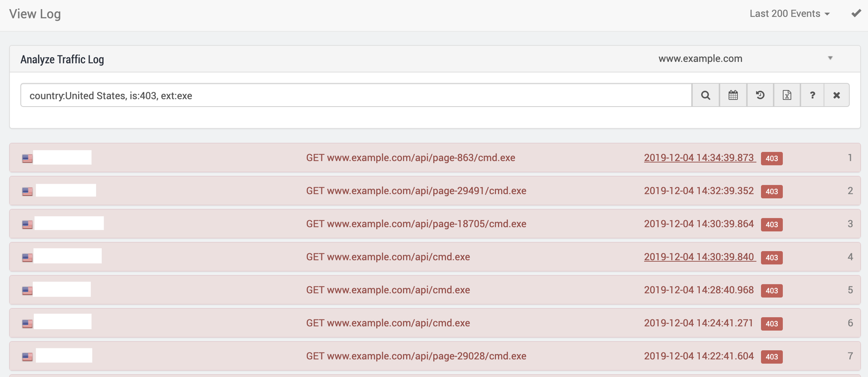The height and width of the screenshot is (377, 868).
Task: Click the page-29028/cmd.exe request entry
Action: click(x=416, y=356)
